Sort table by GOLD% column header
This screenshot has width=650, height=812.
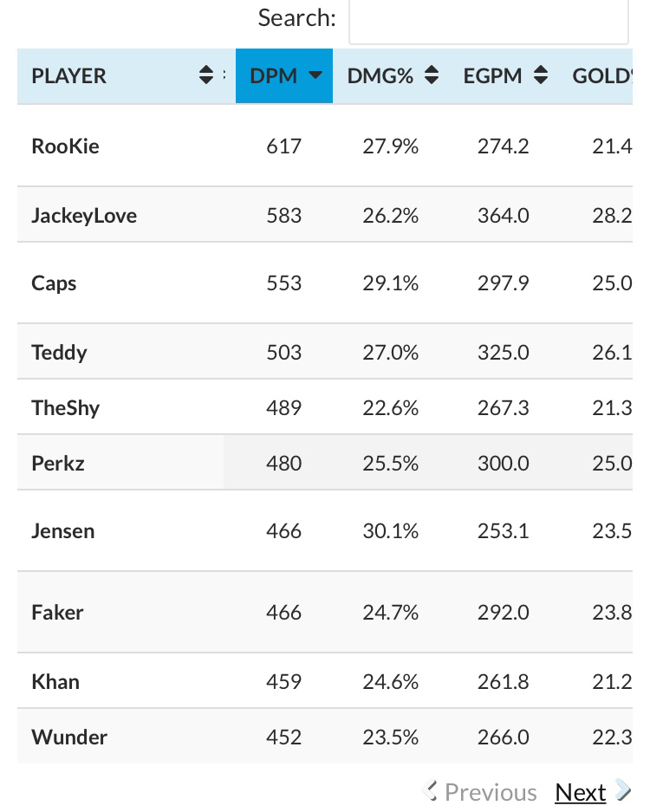601,76
